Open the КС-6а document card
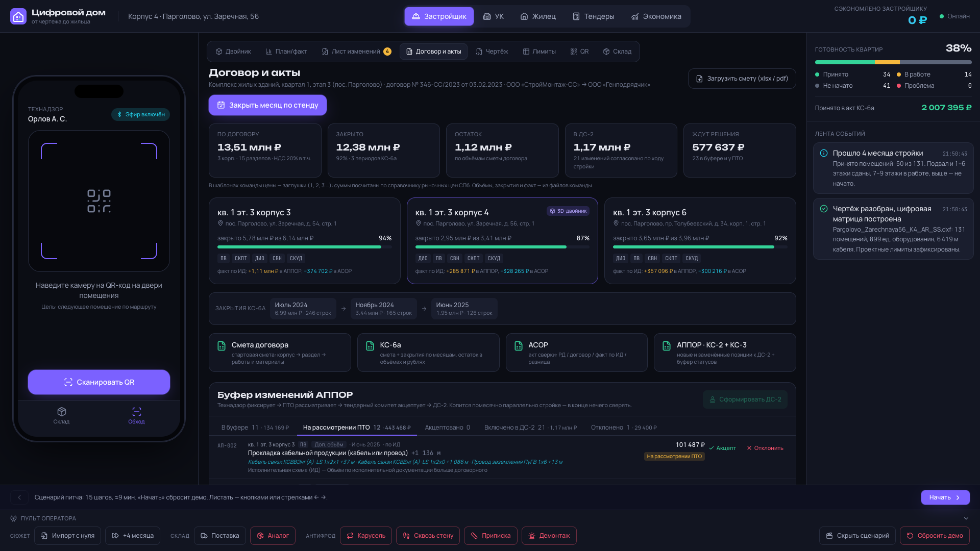The height and width of the screenshot is (551, 980). point(428,353)
